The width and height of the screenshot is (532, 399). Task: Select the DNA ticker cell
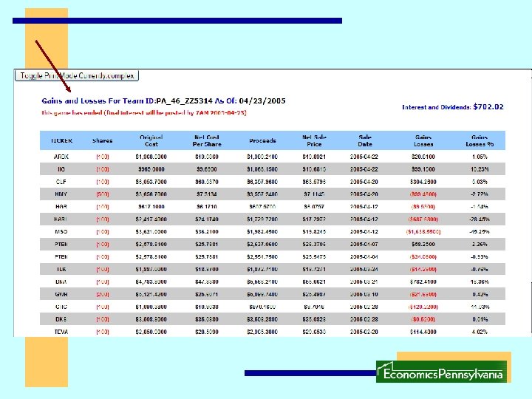pos(61,282)
